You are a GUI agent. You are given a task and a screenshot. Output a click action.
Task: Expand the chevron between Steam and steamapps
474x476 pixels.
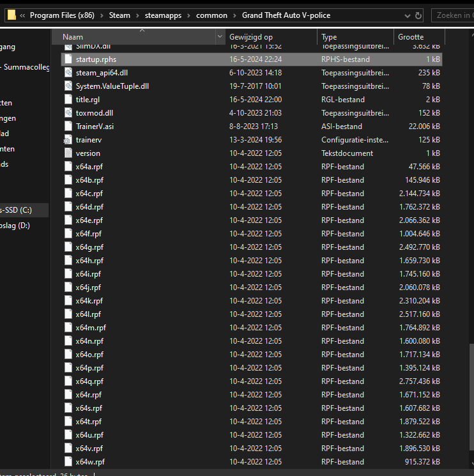pos(138,15)
